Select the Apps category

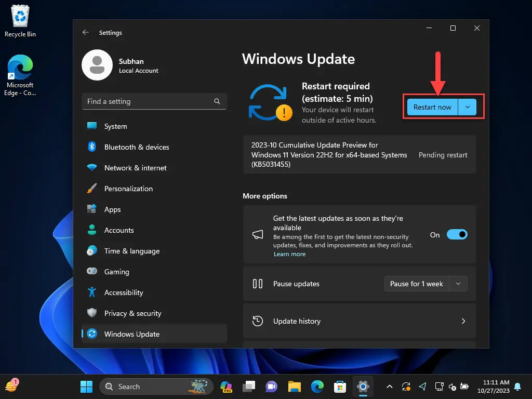point(154,209)
